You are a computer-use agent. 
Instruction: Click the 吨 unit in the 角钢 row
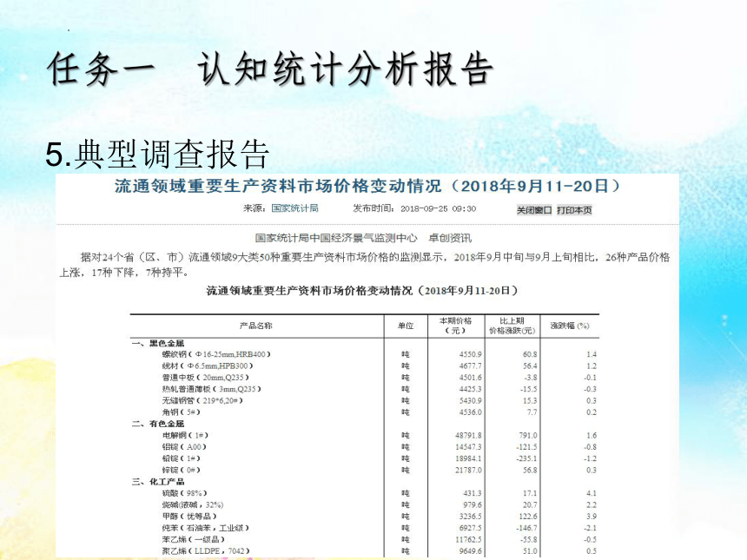(x=406, y=412)
